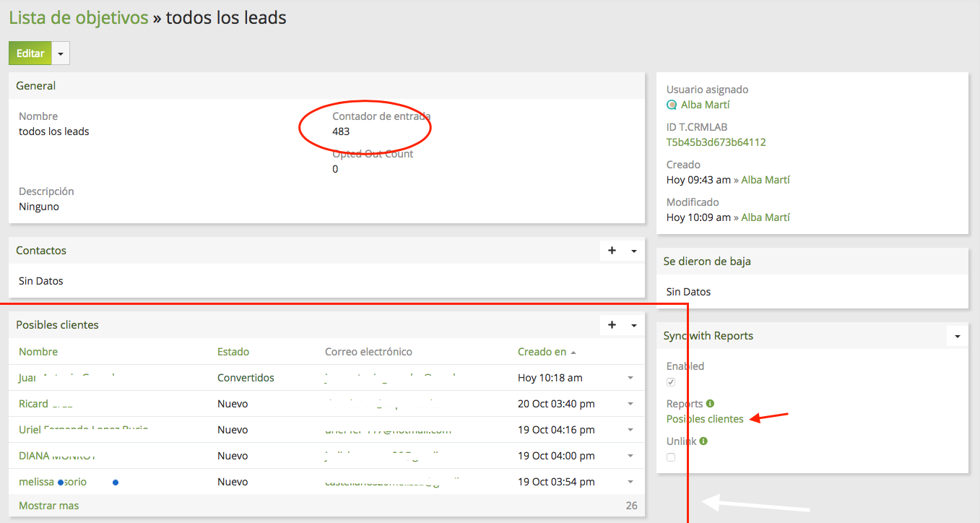Open row menu for DIANA MONROY lead
The height and width of the screenshot is (523, 980).
[630, 456]
